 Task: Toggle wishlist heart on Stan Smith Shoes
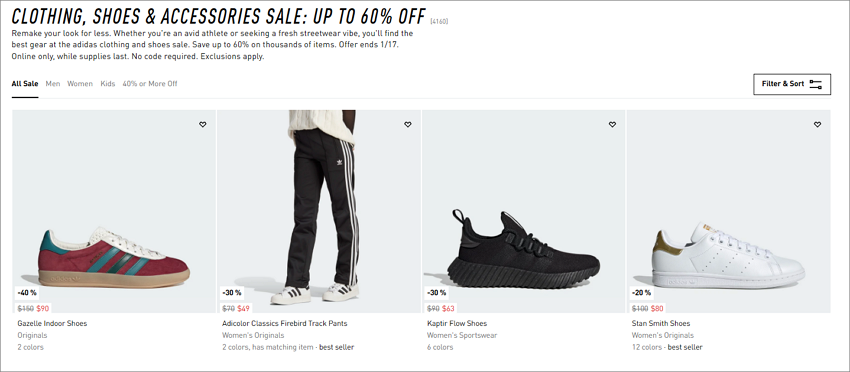pos(817,125)
